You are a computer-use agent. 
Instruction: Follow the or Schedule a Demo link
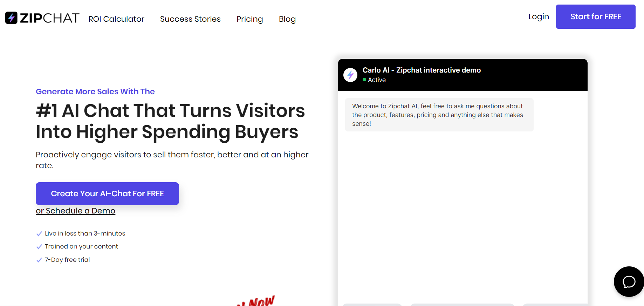[x=75, y=211]
